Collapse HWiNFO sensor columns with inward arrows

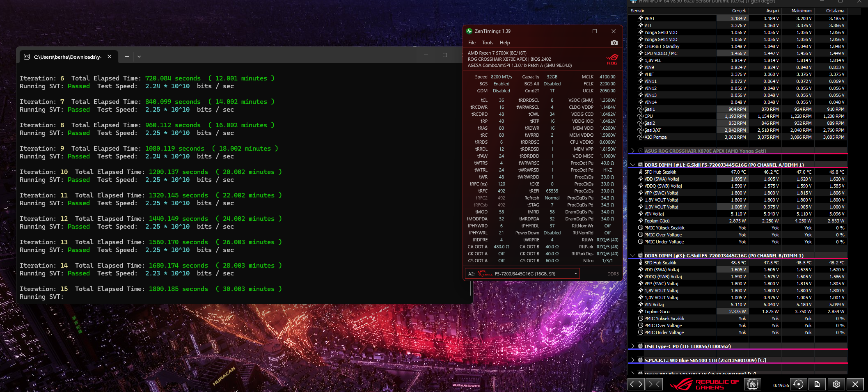click(x=654, y=384)
